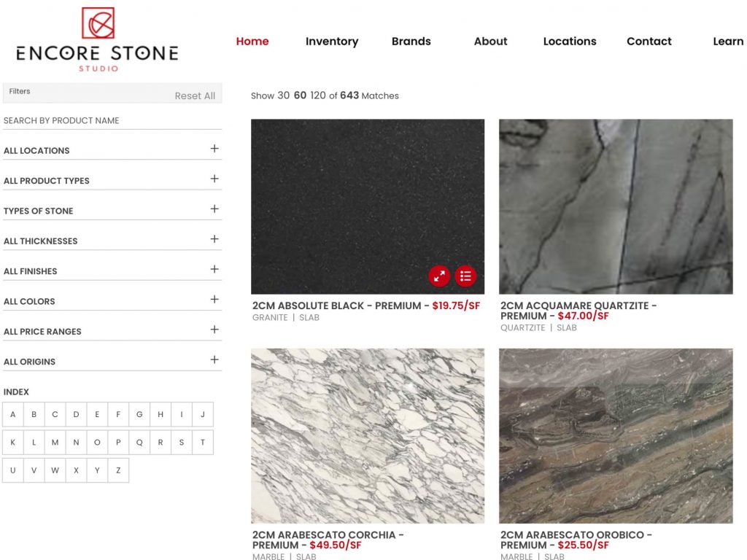Select index letter H

click(x=160, y=414)
